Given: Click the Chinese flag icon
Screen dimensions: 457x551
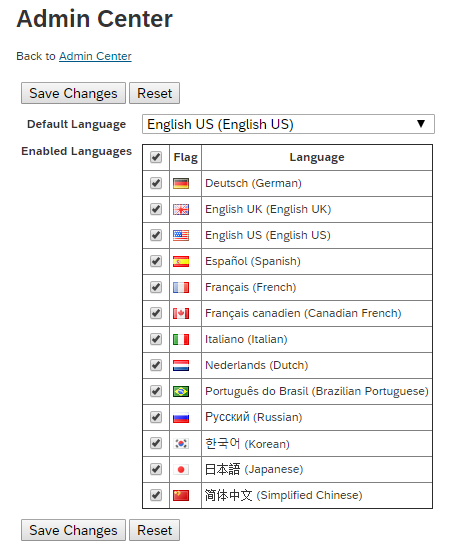Looking at the screenshot, I should [x=181, y=495].
